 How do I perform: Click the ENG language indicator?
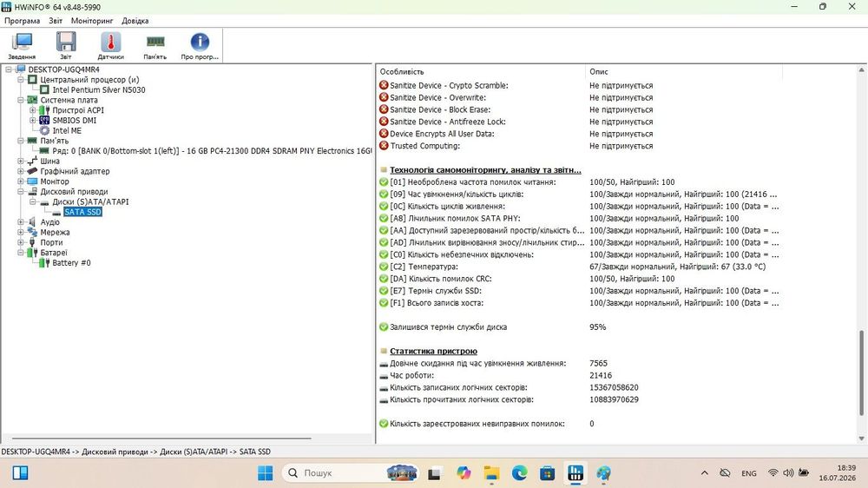[x=748, y=473]
